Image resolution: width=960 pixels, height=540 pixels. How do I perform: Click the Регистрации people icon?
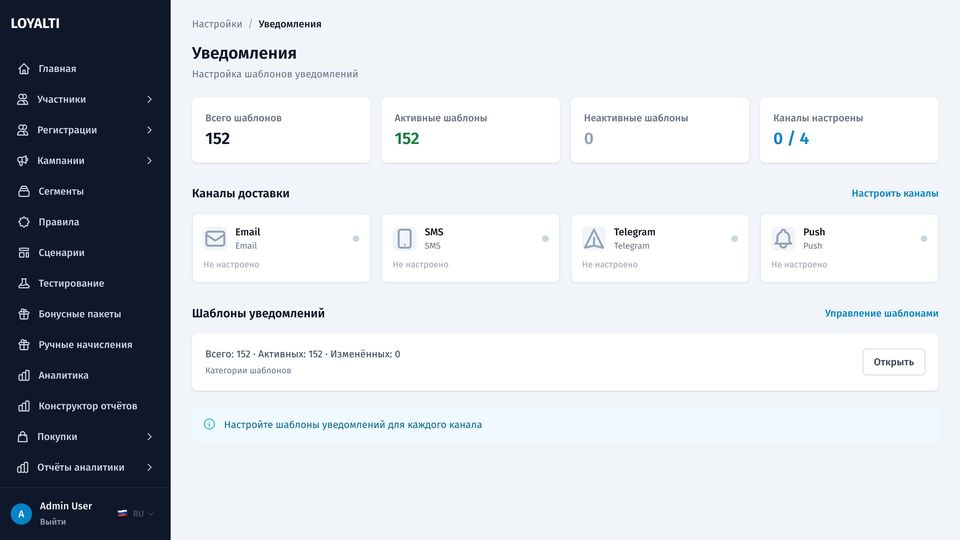click(23, 130)
